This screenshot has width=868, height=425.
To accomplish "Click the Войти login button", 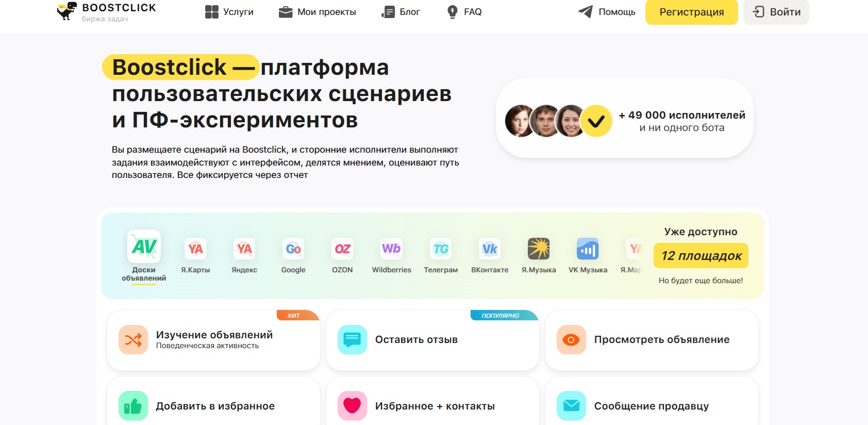I will (x=776, y=12).
